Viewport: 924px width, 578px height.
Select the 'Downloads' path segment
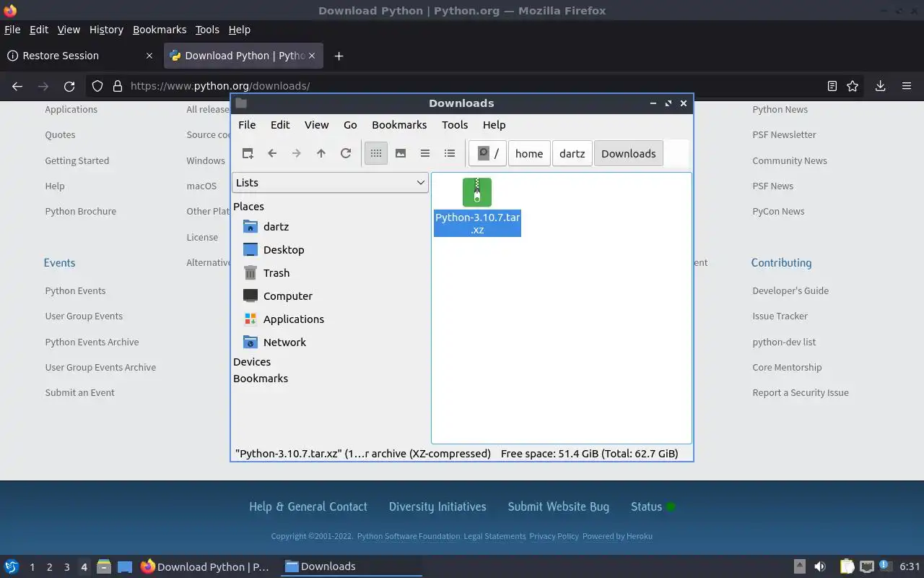pos(628,153)
